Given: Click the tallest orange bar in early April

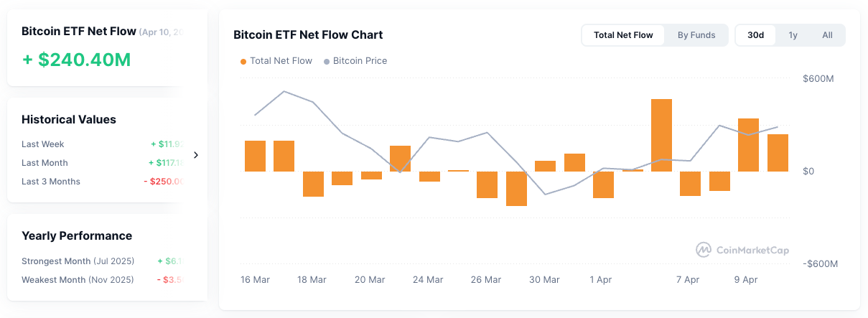Looking at the screenshot, I should click(661, 135).
